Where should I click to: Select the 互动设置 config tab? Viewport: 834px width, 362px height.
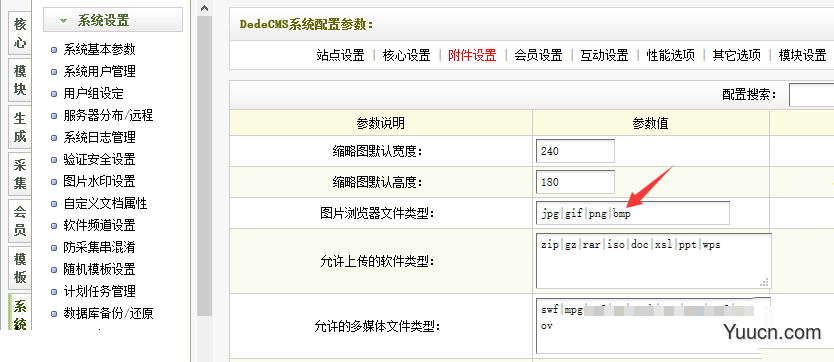point(604,55)
